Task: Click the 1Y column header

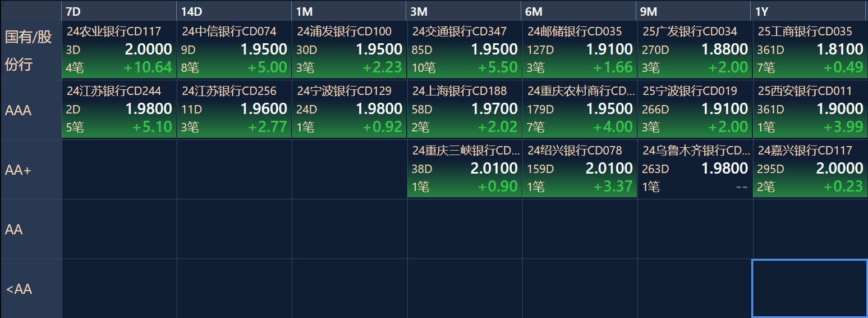Action: click(809, 11)
